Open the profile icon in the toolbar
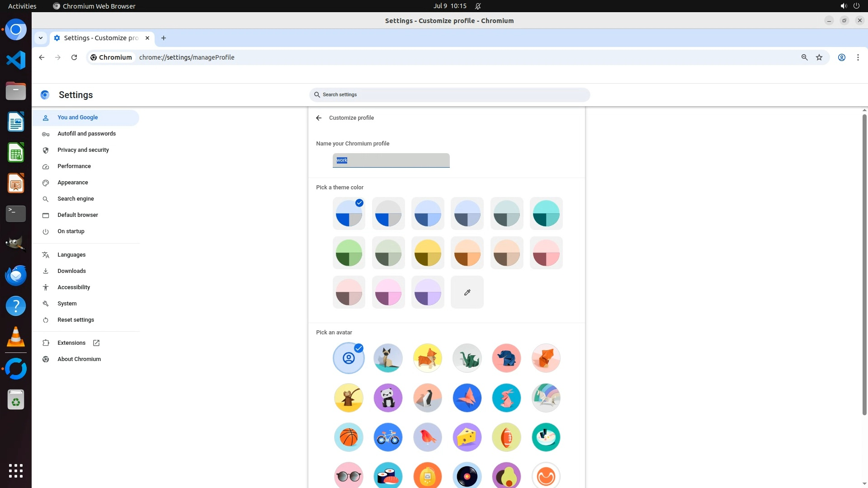The image size is (868, 488). click(842, 57)
